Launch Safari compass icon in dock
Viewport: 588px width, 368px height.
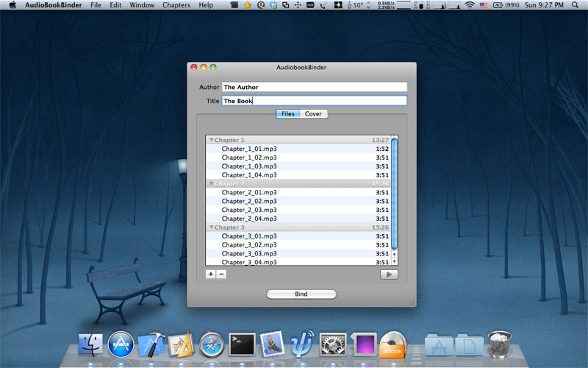pos(212,344)
